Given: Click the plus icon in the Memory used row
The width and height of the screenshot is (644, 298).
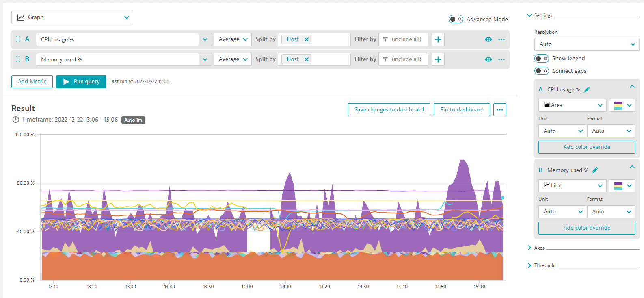Looking at the screenshot, I should (x=438, y=59).
